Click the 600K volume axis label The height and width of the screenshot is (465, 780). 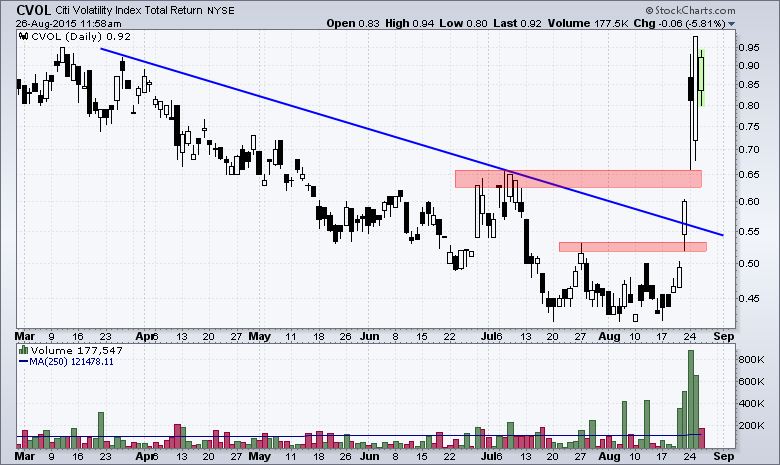(x=751, y=382)
